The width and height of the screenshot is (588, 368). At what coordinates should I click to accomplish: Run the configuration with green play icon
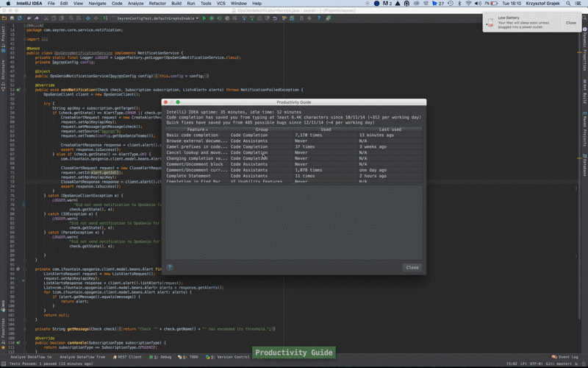pyautogui.click(x=204, y=18)
